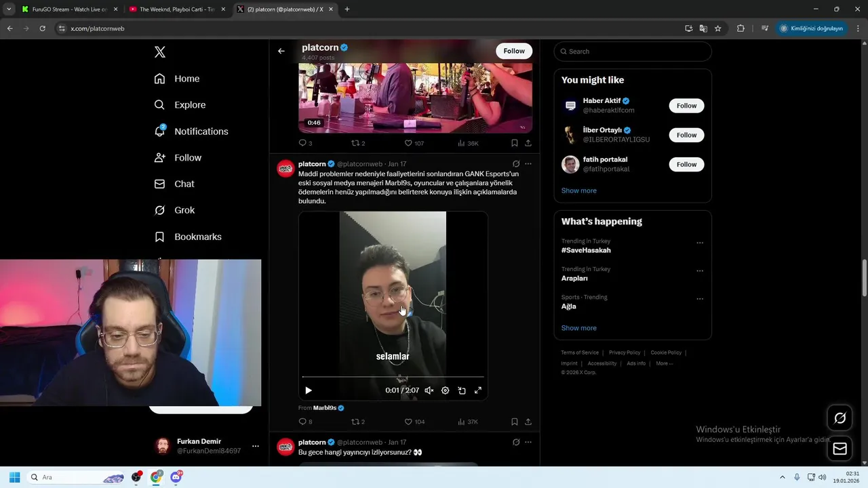The width and height of the screenshot is (868, 488).
Task: Open more options on the GANK Esports post
Action: pos(528,164)
